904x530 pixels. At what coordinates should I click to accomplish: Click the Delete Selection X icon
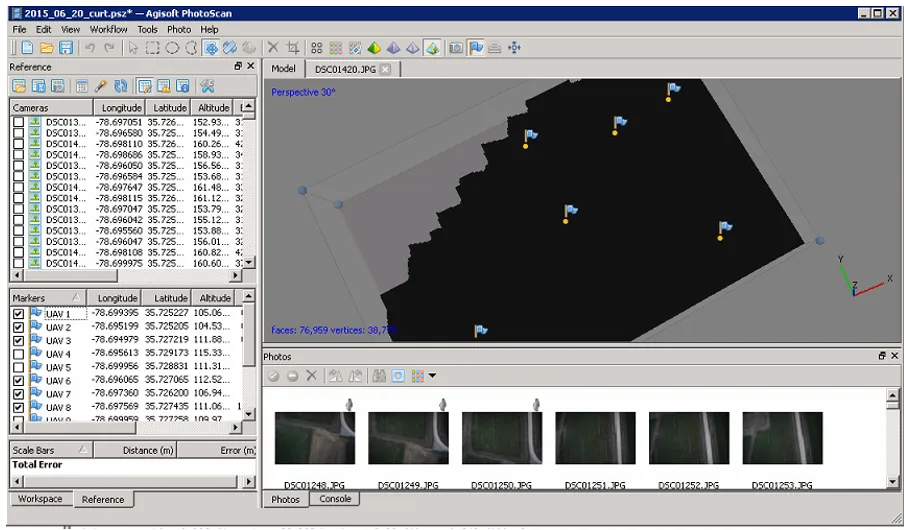[273, 48]
